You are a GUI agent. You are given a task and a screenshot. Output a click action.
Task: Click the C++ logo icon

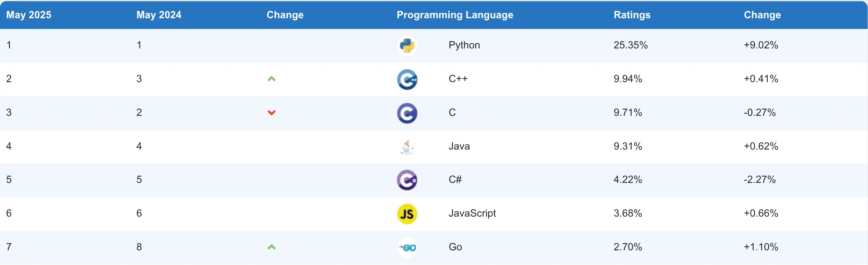[x=407, y=79]
